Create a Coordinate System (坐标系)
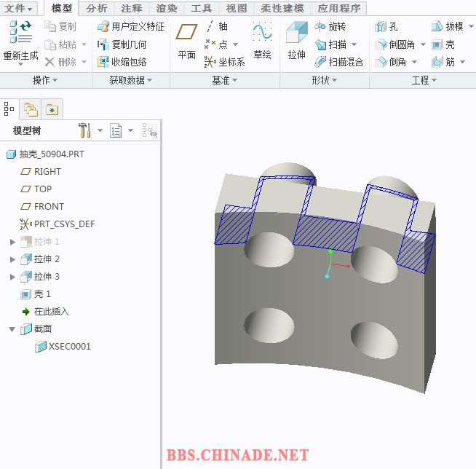 pyautogui.click(x=225, y=62)
